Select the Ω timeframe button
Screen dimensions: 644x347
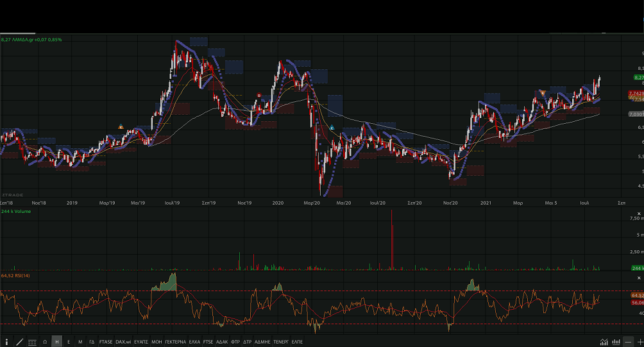[x=45, y=342]
